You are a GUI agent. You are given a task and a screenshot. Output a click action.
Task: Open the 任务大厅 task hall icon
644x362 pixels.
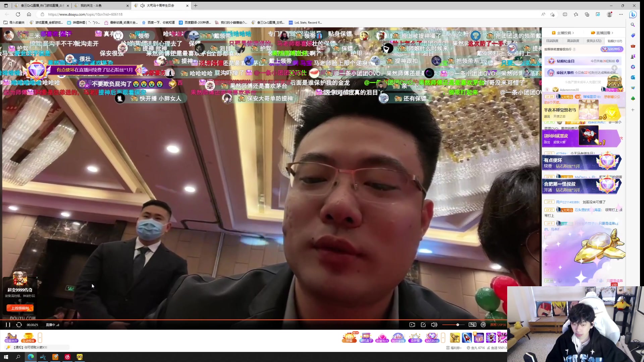pos(11,338)
